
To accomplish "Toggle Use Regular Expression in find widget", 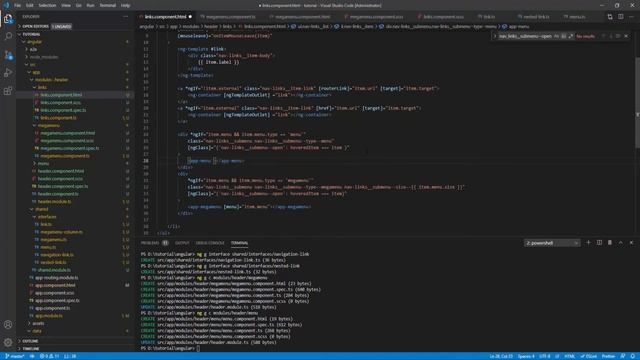I will (x=571, y=36).
